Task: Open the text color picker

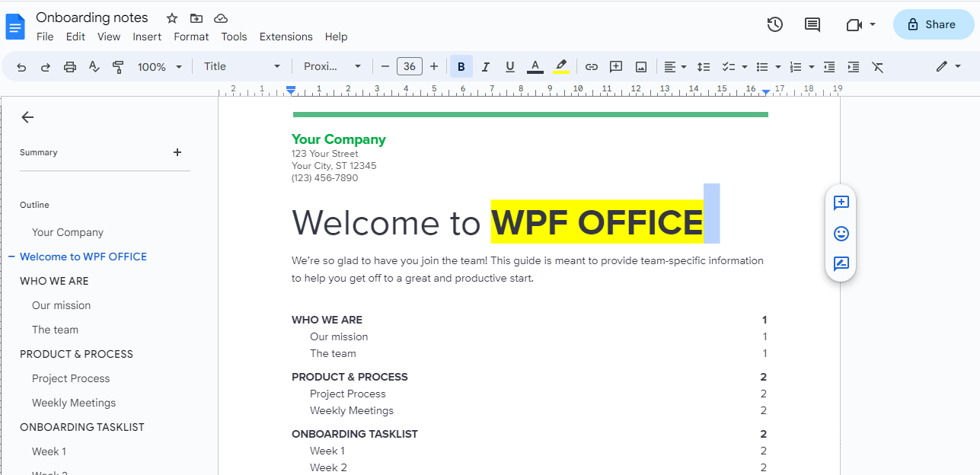Action: [535, 67]
